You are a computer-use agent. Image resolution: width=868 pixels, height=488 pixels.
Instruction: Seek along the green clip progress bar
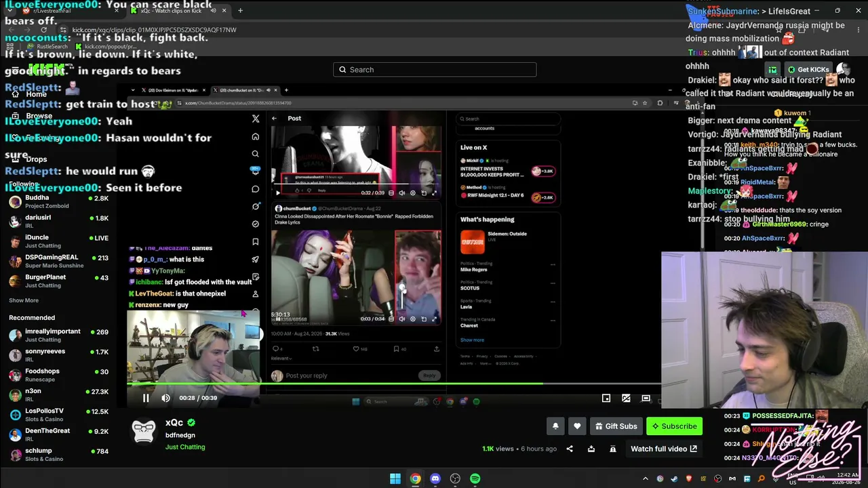click(x=394, y=384)
